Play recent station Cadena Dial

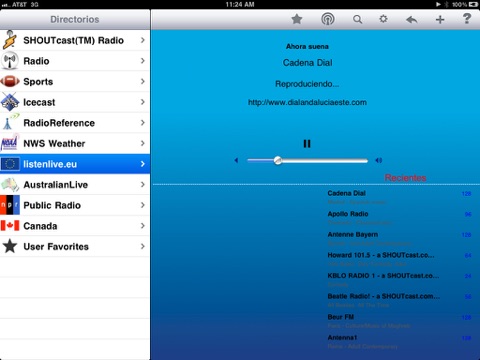pos(399,197)
